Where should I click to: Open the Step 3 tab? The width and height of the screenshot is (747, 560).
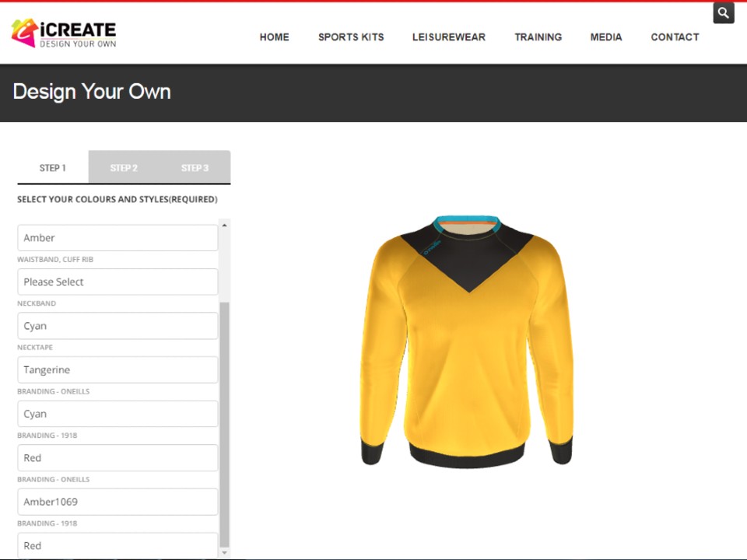tap(195, 168)
